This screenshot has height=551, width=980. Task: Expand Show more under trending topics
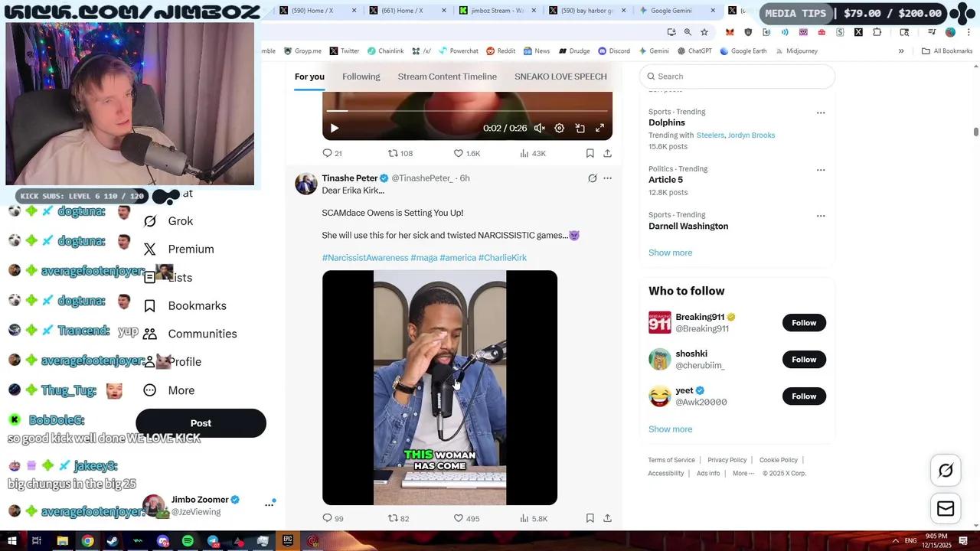click(670, 252)
